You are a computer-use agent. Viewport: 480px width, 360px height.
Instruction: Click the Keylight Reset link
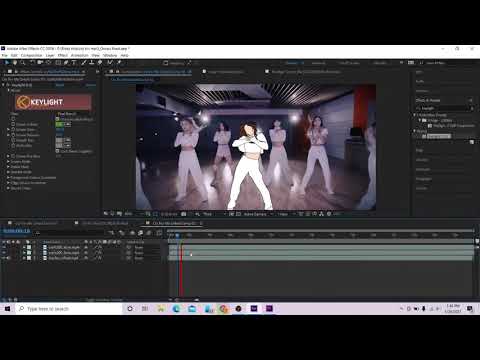[x=60, y=85]
